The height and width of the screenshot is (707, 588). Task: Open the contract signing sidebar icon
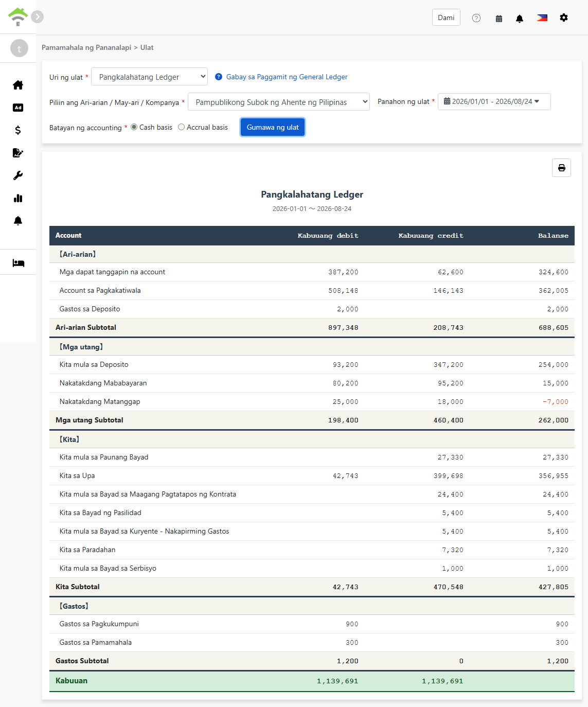click(18, 153)
